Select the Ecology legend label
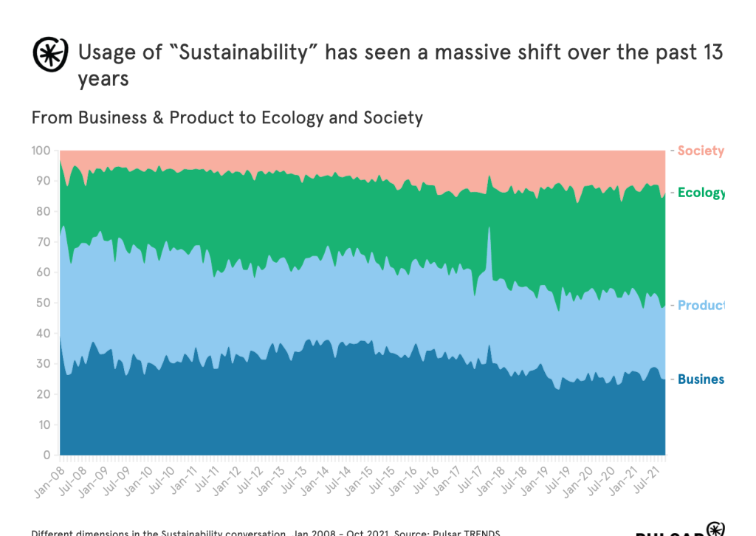Image resolution: width=756 pixels, height=536 pixels. pyautogui.click(x=701, y=193)
